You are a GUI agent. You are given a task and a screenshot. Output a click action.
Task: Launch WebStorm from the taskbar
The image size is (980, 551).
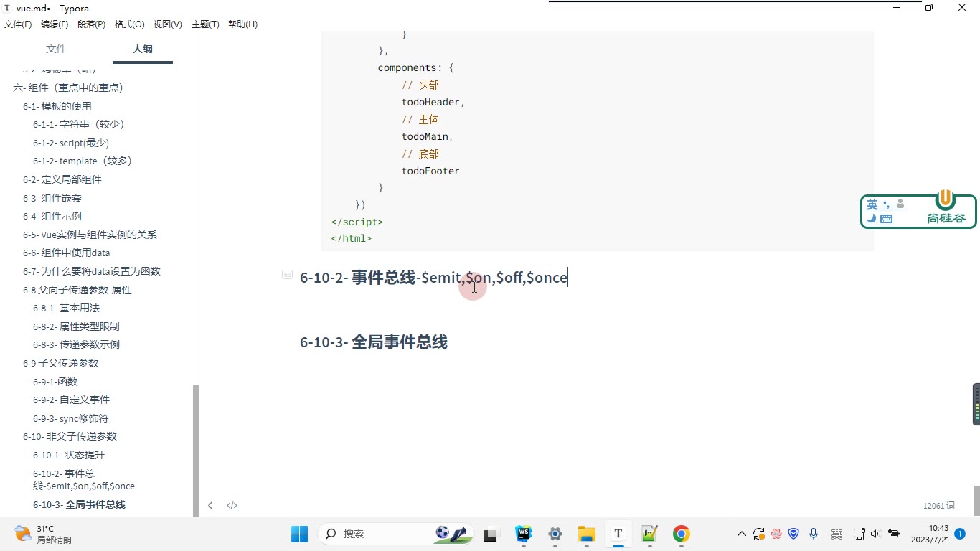coord(524,534)
